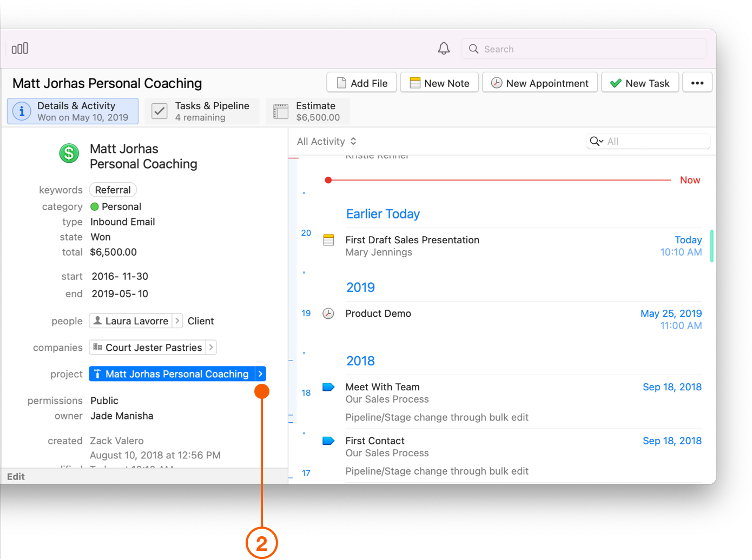Open the bar chart reports icon
The image size is (752, 560).
(x=20, y=49)
